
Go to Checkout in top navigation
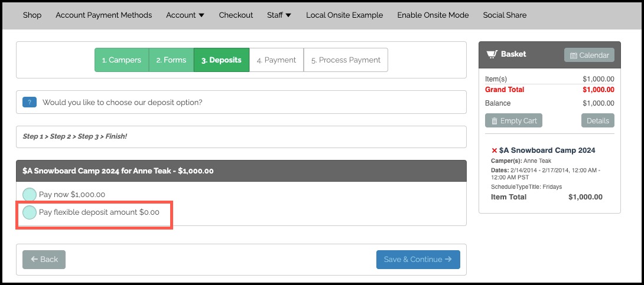click(x=236, y=15)
